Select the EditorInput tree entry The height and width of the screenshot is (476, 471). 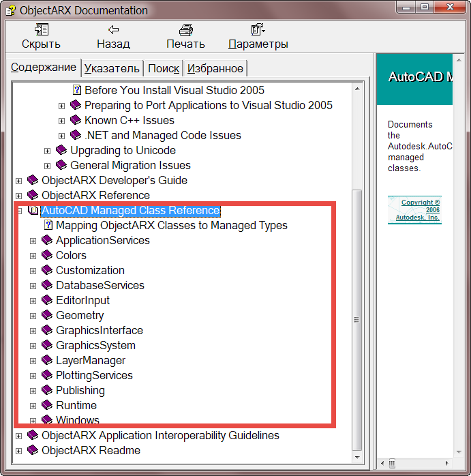point(83,300)
